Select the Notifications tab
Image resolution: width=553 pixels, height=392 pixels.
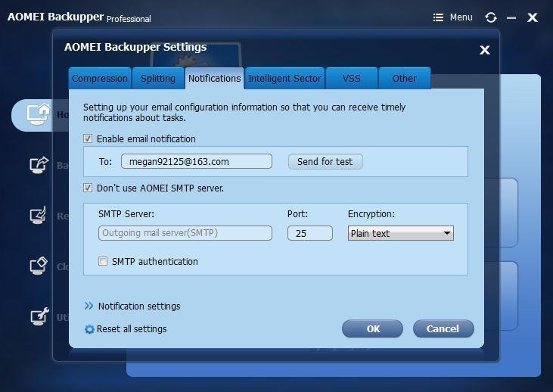click(214, 79)
